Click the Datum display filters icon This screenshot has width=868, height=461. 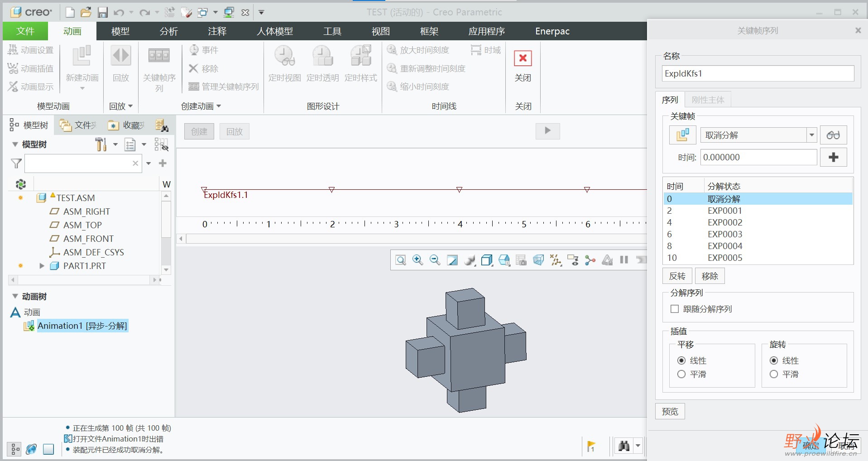(x=556, y=260)
